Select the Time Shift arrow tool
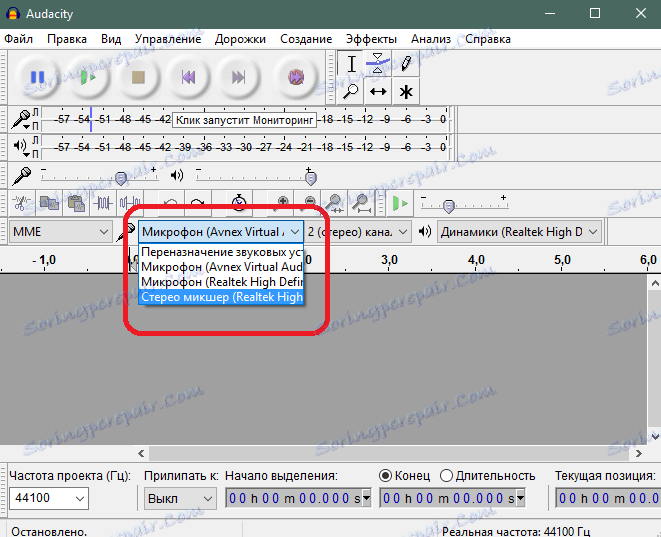Image resolution: width=661 pixels, height=537 pixels. 378,91
